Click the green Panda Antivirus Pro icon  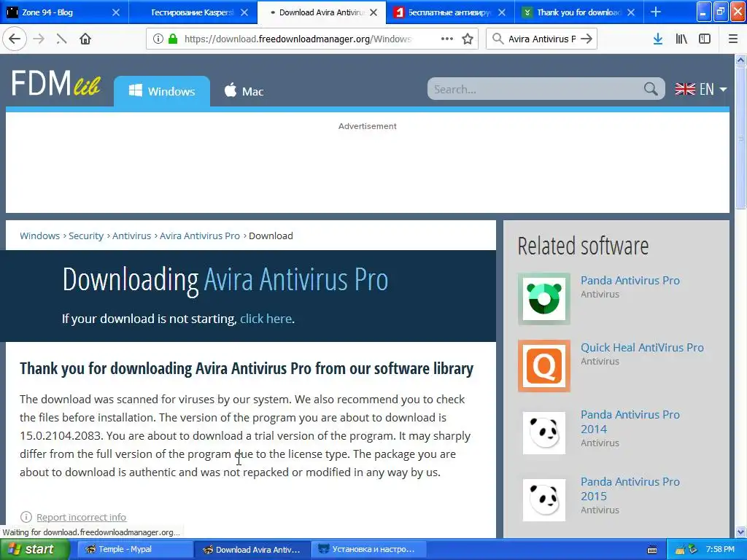544,299
